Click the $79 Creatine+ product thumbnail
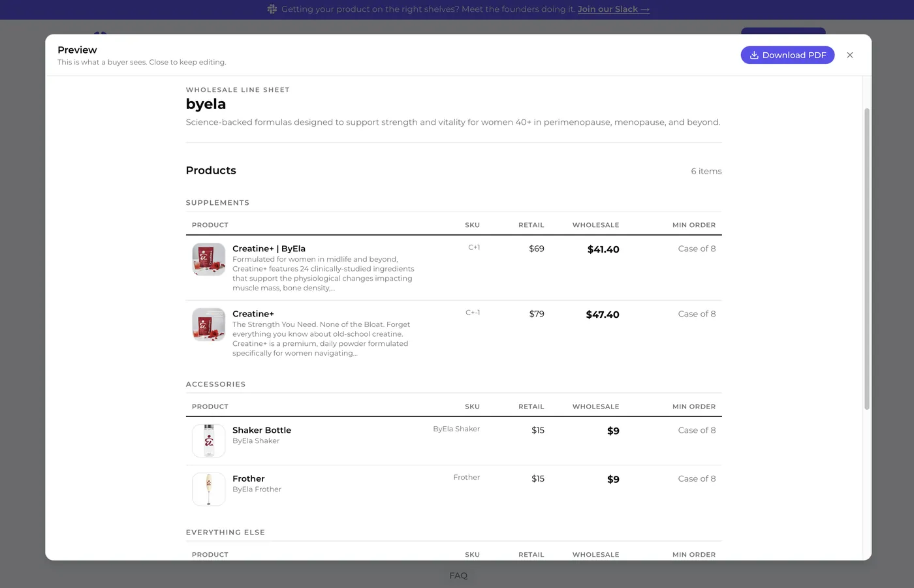914x588 pixels. click(209, 324)
